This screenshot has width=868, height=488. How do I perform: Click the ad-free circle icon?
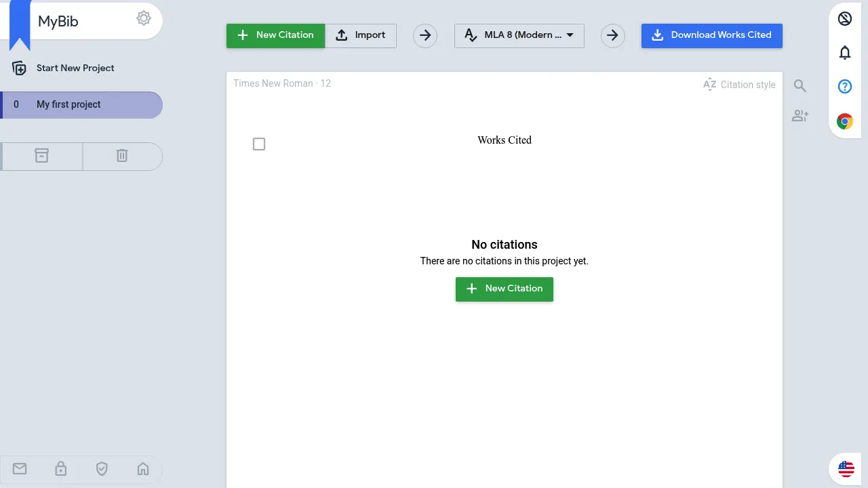tap(844, 18)
